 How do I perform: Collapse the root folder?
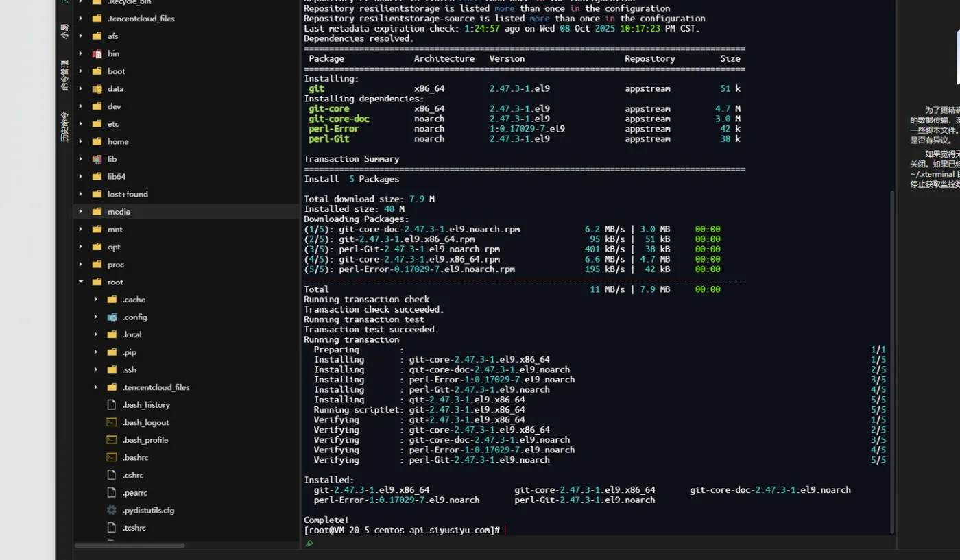(x=81, y=282)
